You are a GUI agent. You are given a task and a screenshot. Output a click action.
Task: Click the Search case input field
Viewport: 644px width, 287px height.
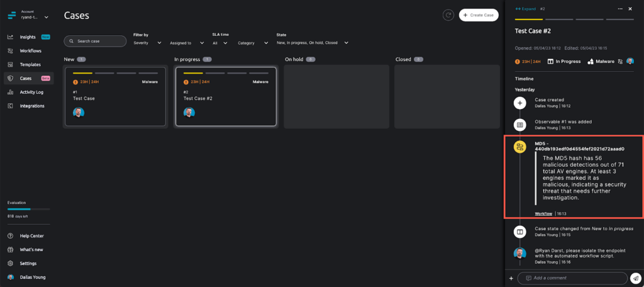pyautogui.click(x=95, y=41)
